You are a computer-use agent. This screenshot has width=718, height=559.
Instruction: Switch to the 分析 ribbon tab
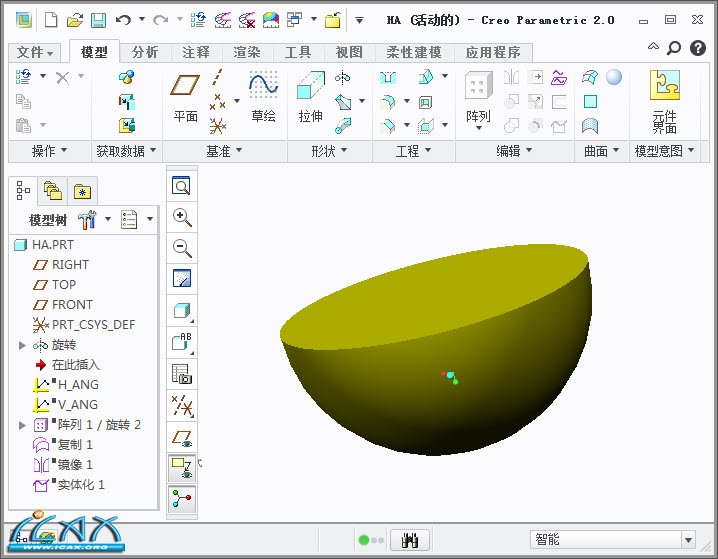pos(145,52)
